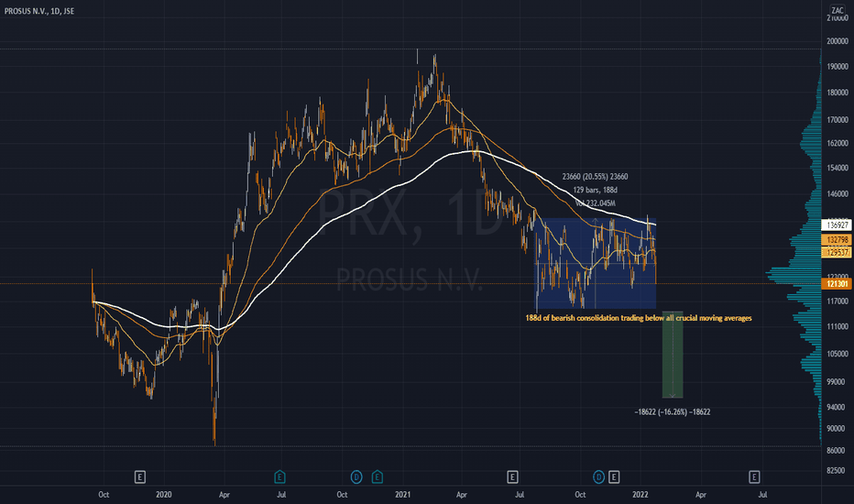Click teal earnings marker right of 2020 dividend
Screen dimensions: 854x504
point(377,477)
